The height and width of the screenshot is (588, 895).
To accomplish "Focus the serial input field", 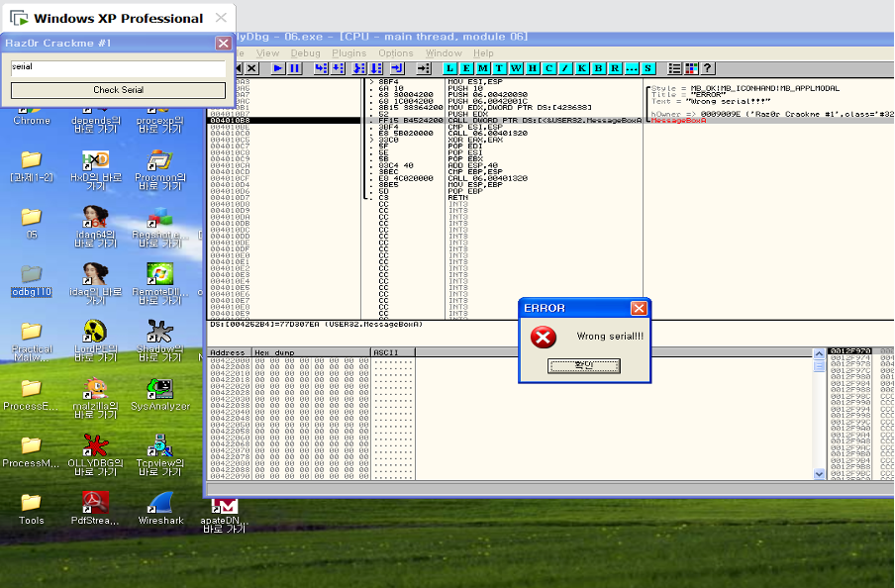I will point(118,67).
